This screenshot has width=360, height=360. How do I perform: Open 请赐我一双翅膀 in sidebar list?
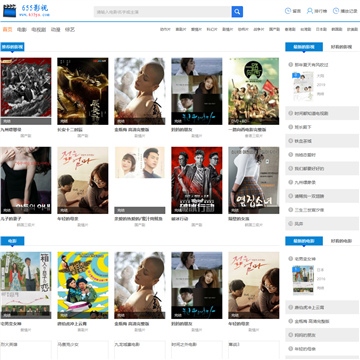pyautogui.click(x=309, y=196)
